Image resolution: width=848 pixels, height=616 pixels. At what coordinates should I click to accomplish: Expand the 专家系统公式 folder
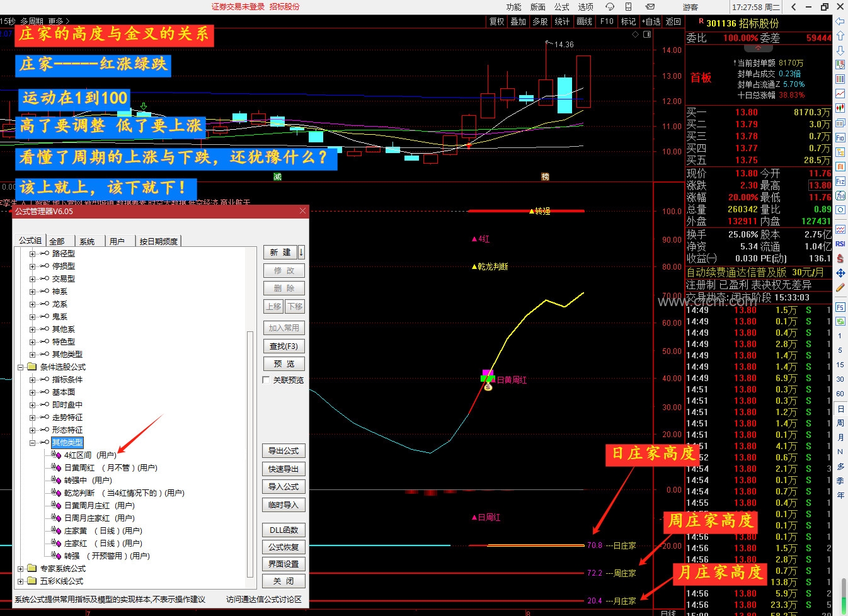point(20,568)
